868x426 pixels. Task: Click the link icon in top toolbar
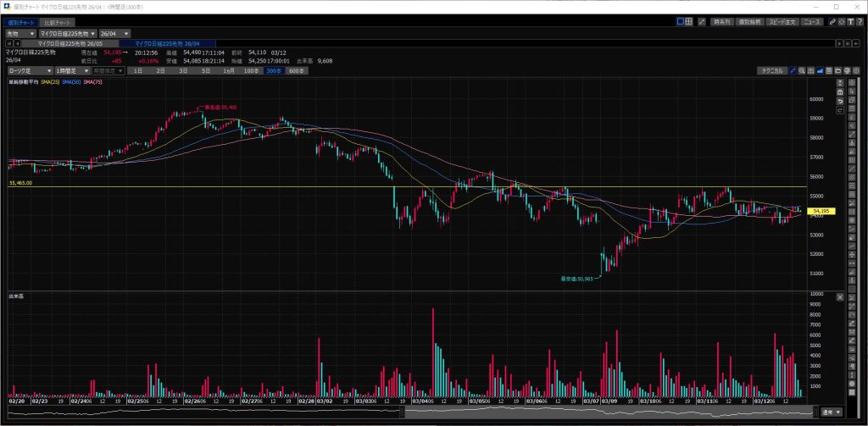pyautogui.click(x=832, y=21)
